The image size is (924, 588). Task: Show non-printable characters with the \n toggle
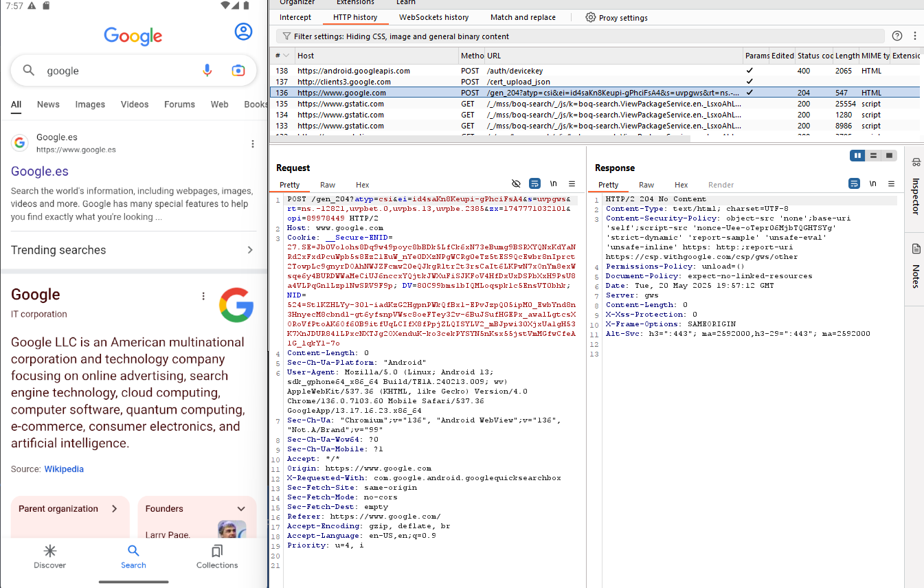point(554,183)
